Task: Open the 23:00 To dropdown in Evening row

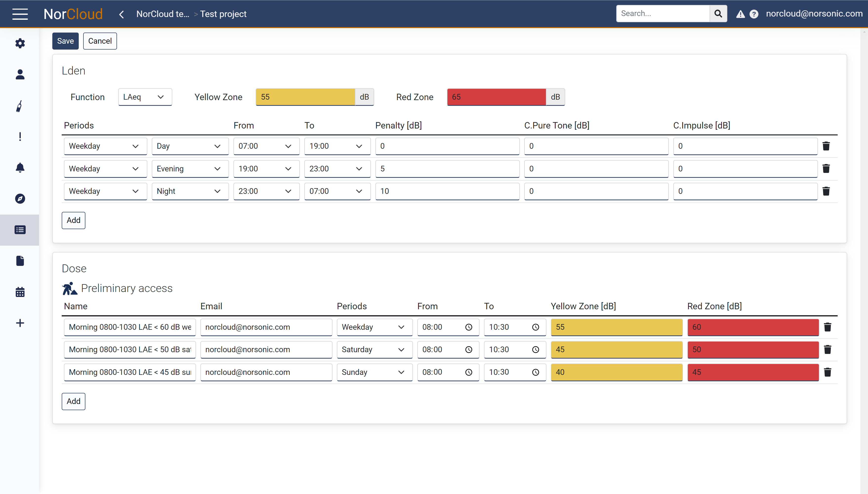Action: click(337, 169)
